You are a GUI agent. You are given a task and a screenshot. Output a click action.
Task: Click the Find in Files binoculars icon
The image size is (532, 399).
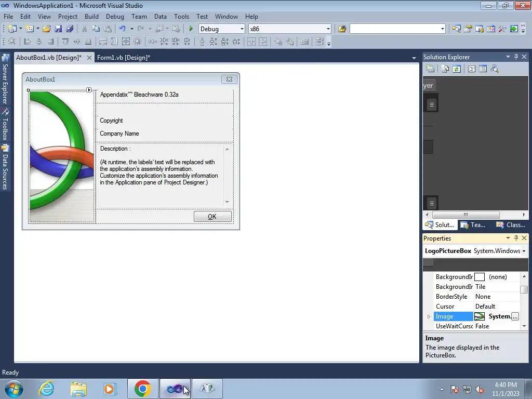(342, 29)
